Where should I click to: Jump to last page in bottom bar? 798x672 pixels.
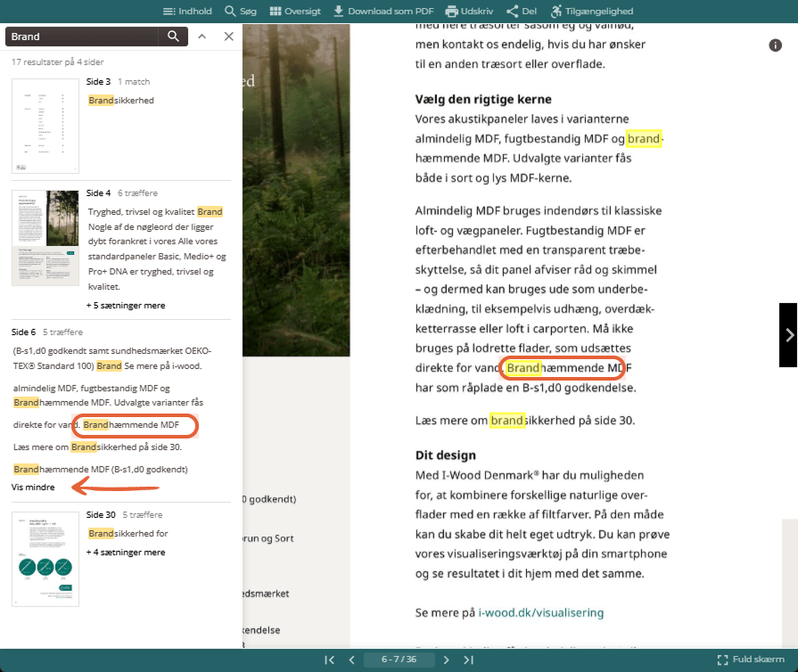(469, 660)
